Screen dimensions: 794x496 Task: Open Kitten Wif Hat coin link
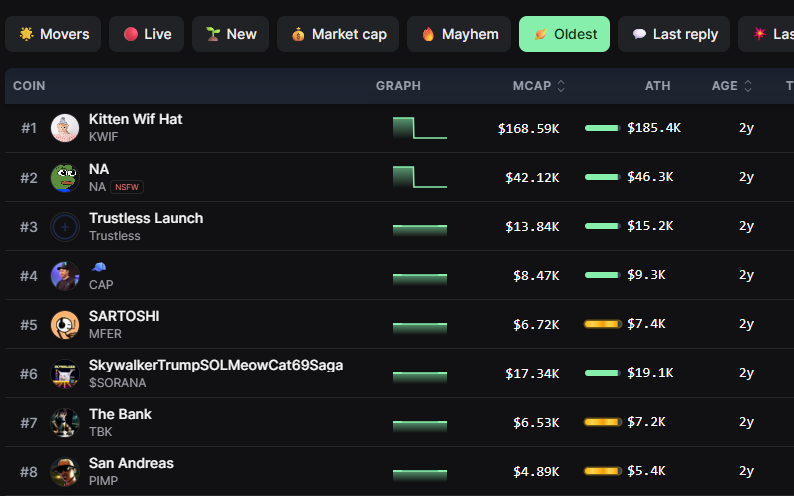135,119
